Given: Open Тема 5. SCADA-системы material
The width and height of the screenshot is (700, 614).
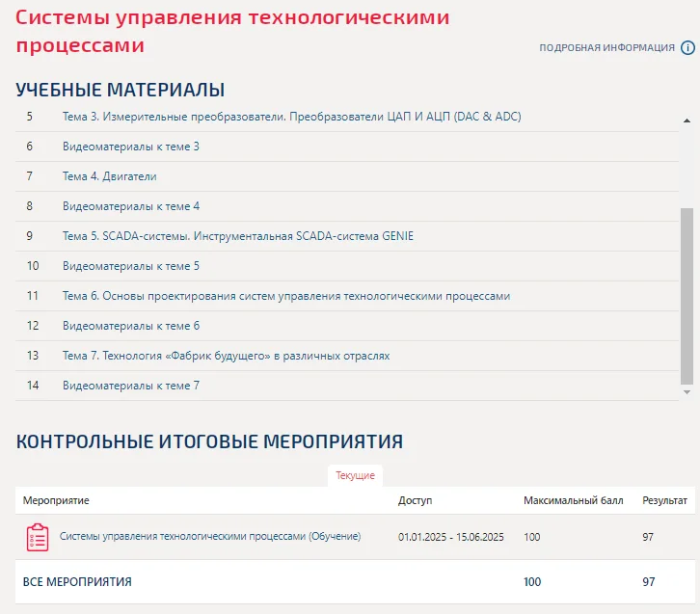Looking at the screenshot, I should pos(238,236).
